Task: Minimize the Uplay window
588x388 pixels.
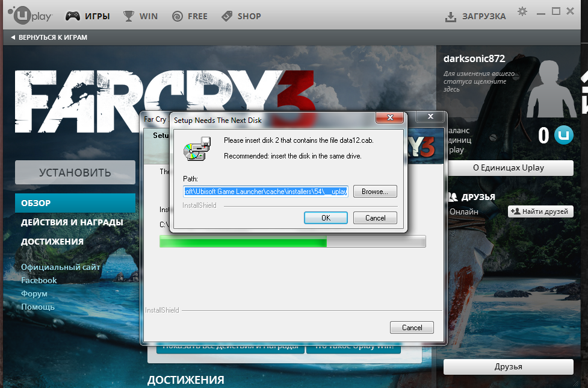Action: pyautogui.click(x=540, y=13)
